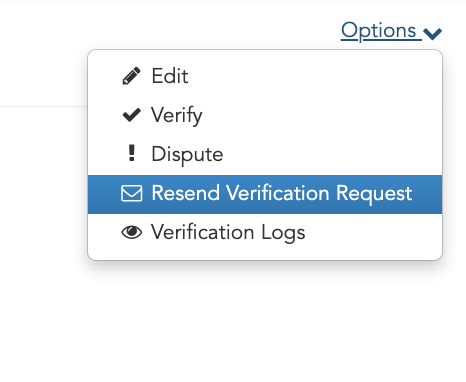The height and width of the screenshot is (382, 466).
Task: Open the underlined Options link
Action: pyautogui.click(x=378, y=31)
